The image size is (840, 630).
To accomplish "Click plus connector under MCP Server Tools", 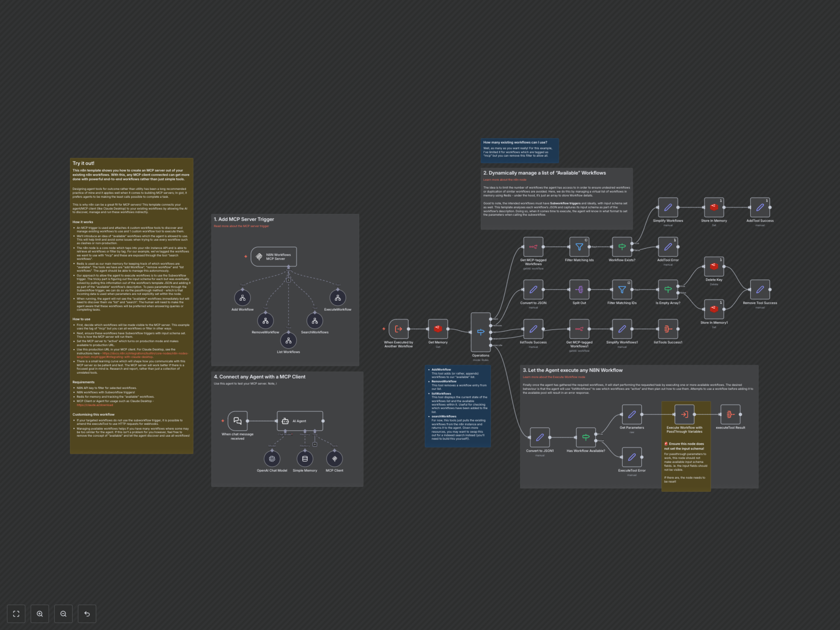I will (x=288, y=280).
